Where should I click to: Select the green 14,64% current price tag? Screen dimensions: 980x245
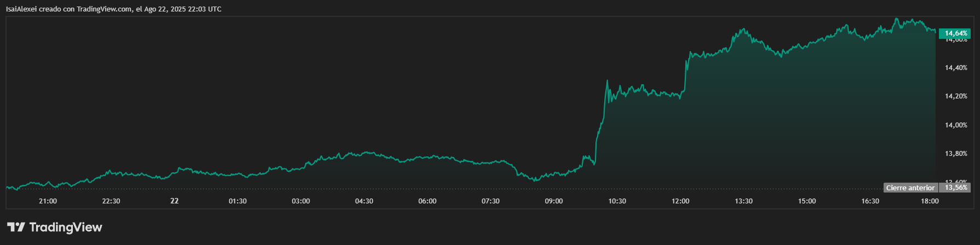(955, 33)
